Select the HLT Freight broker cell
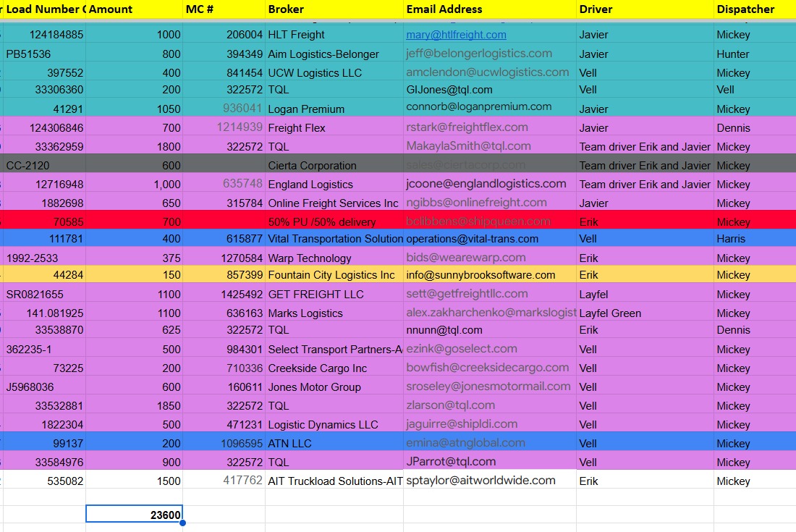The height and width of the screenshot is (532, 796). [334, 35]
